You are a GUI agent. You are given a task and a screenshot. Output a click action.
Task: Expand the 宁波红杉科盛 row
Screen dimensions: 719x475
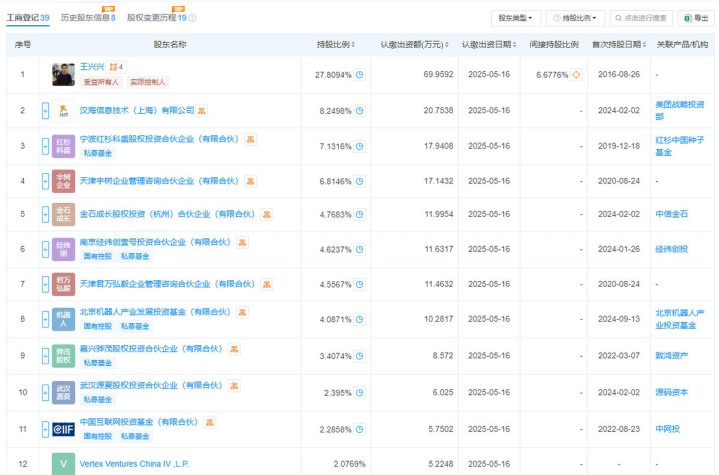pyautogui.click(x=45, y=146)
